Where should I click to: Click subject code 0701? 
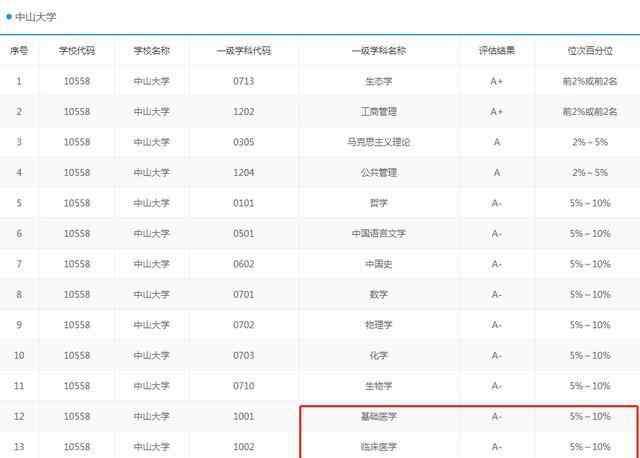[244, 294]
